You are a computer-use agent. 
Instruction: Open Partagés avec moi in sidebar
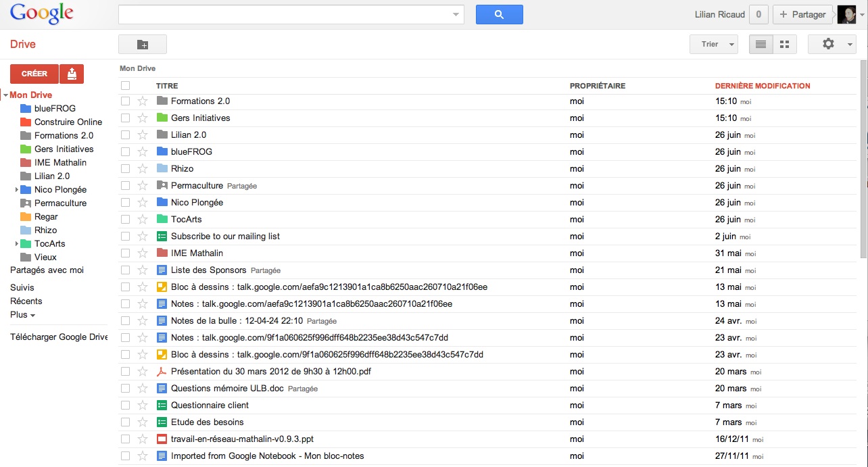(47, 270)
